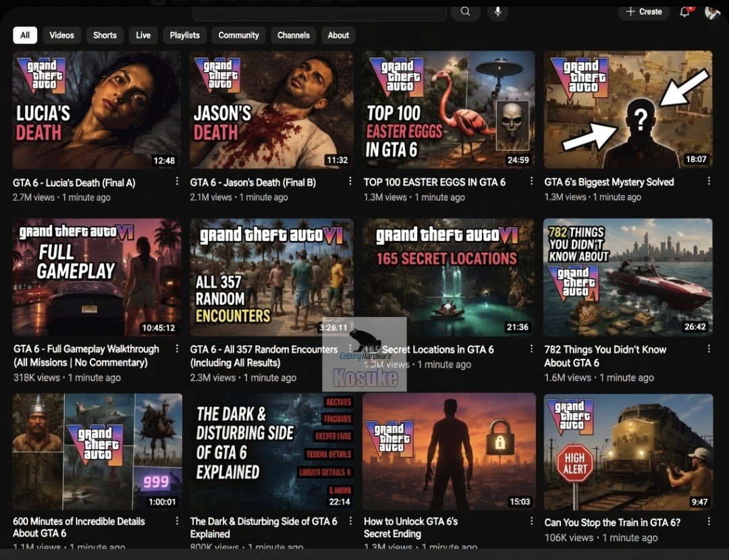Click the search magnifier icon

(x=465, y=11)
